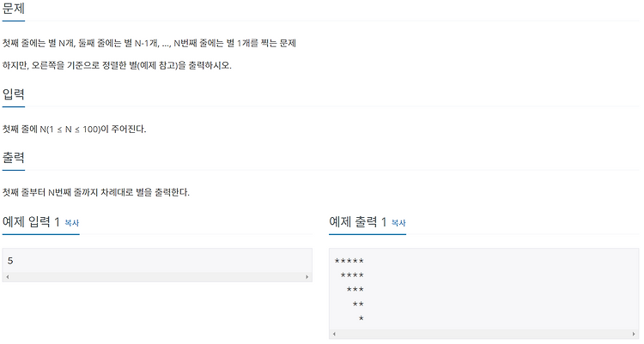Click the sample output horizontal scrollbar track
The width and height of the screenshot is (644, 344).
tap(483, 335)
